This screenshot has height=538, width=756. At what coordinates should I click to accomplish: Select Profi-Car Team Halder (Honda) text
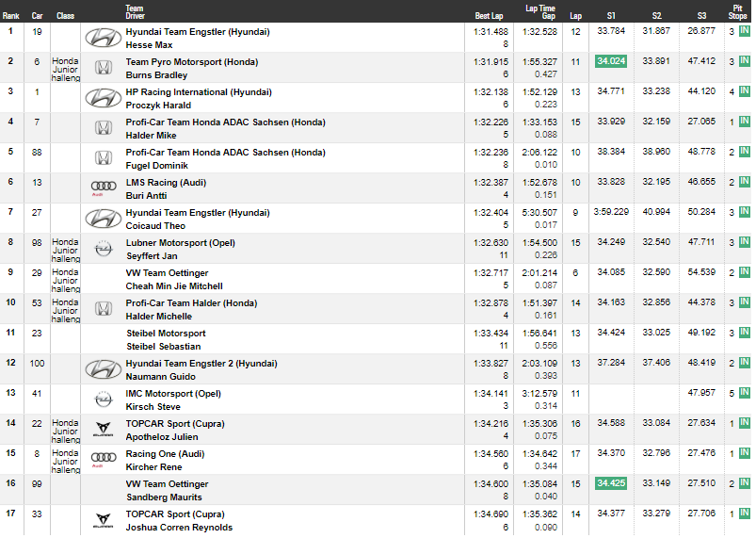point(191,303)
